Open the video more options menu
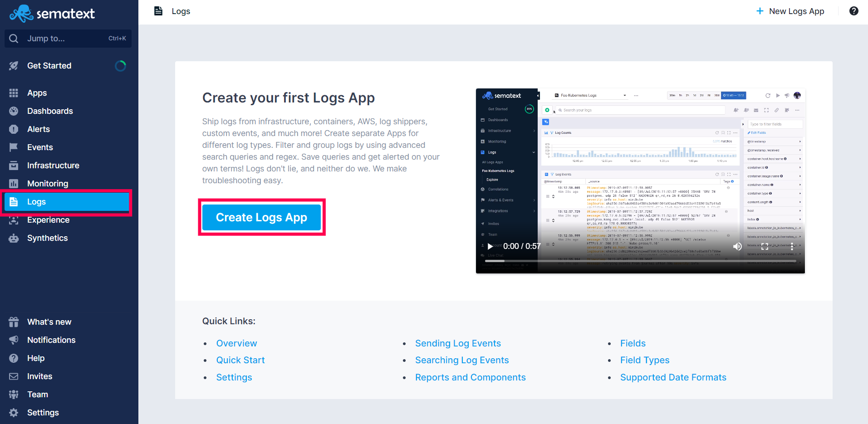Image resolution: width=868 pixels, height=424 pixels. point(792,246)
